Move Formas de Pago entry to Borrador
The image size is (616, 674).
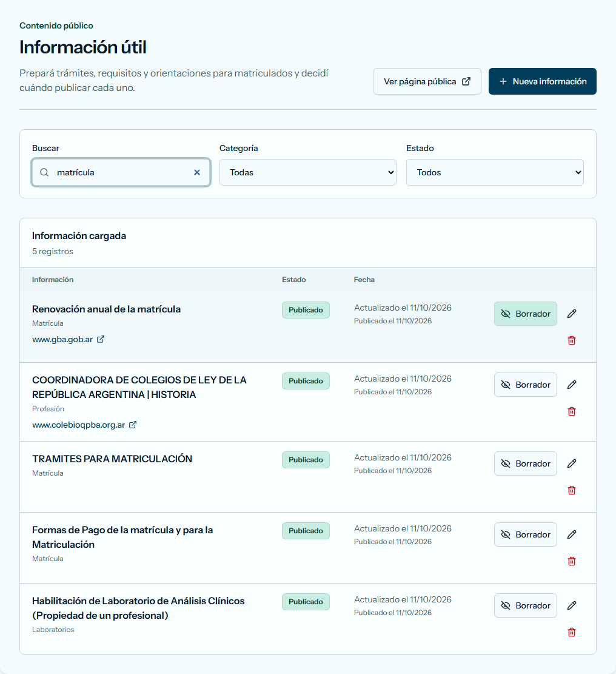526,534
